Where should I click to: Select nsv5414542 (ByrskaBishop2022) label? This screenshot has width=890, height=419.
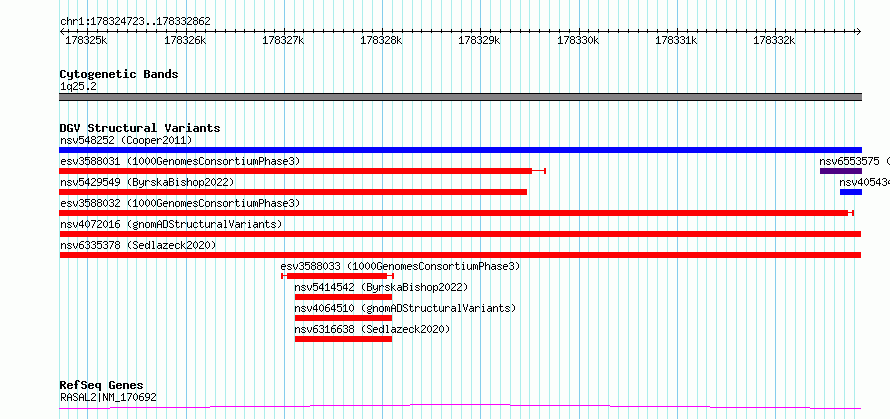click(x=381, y=287)
